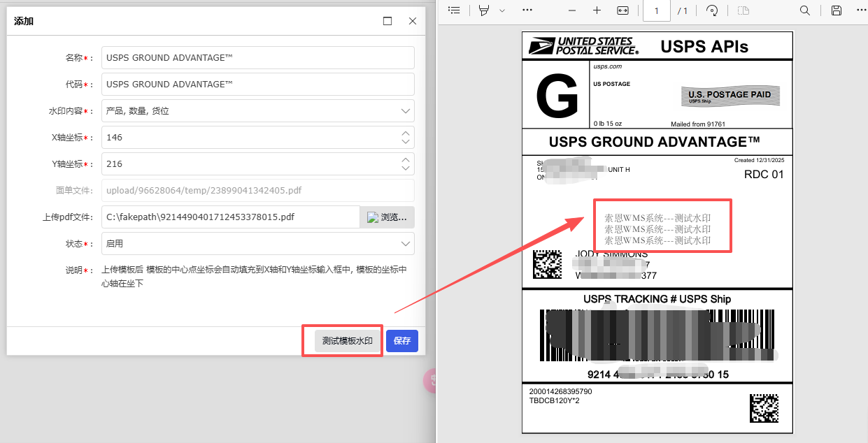Click the 名称 text input field
Image resolution: width=868 pixels, height=443 pixels.
(257, 58)
